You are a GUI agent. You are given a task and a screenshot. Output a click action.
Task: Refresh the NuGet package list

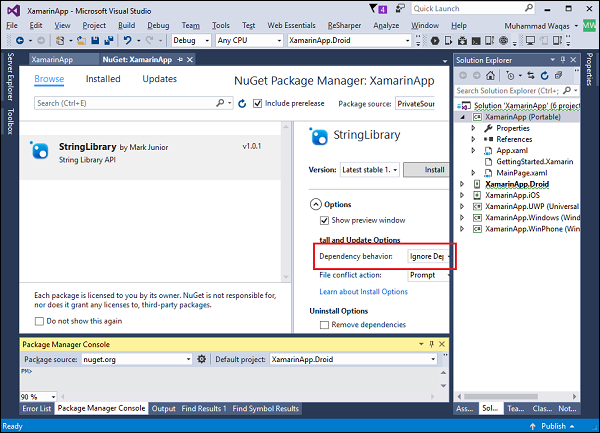[x=242, y=104]
